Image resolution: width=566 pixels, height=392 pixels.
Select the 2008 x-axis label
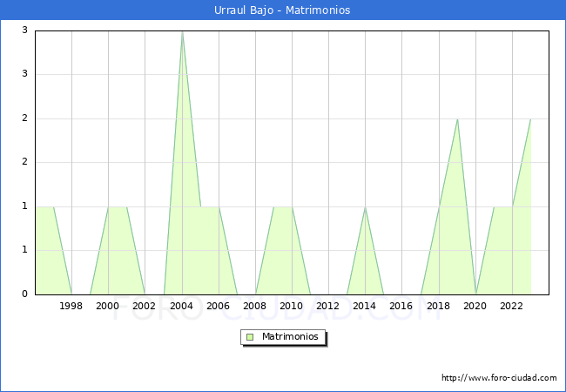pos(255,306)
